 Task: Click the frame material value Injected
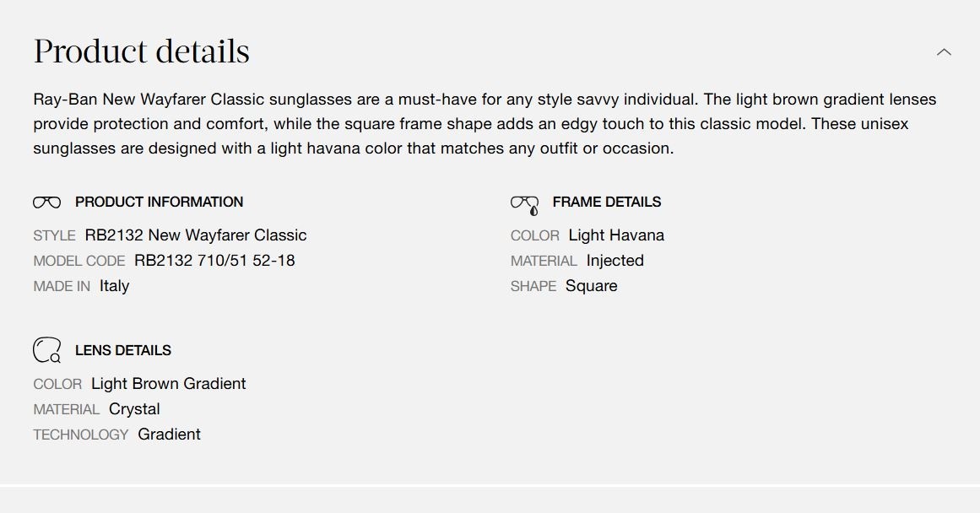pyautogui.click(x=615, y=261)
